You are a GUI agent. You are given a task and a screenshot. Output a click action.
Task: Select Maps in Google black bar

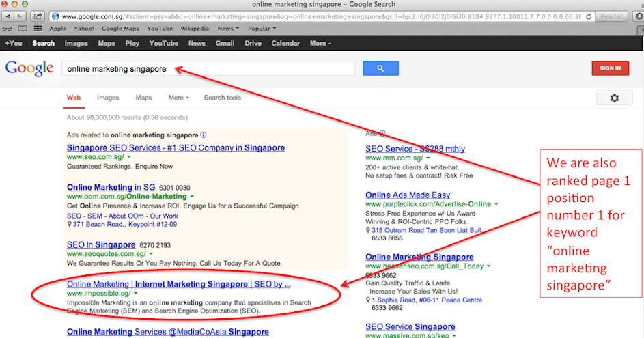(107, 43)
